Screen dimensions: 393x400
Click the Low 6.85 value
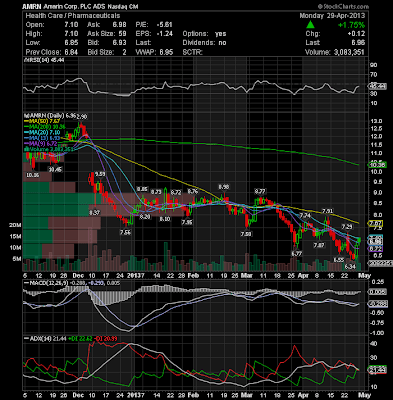point(71,43)
